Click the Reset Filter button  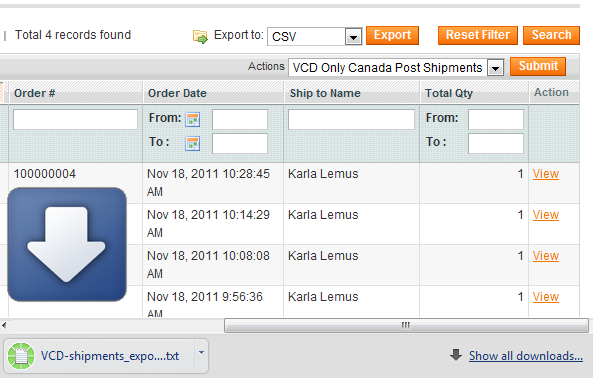pyautogui.click(x=478, y=35)
